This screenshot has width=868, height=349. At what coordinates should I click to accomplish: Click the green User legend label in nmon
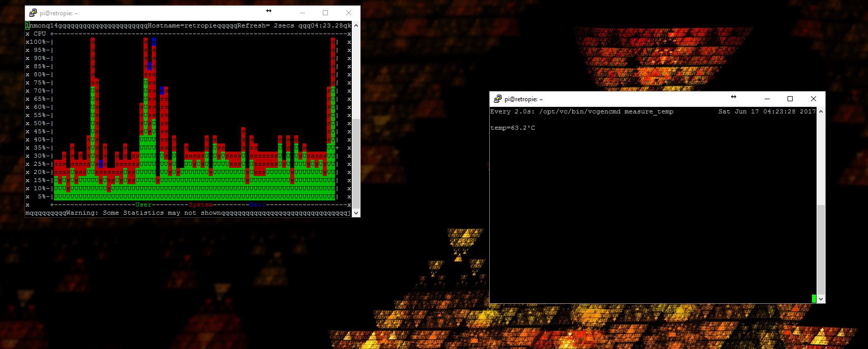[x=144, y=205]
